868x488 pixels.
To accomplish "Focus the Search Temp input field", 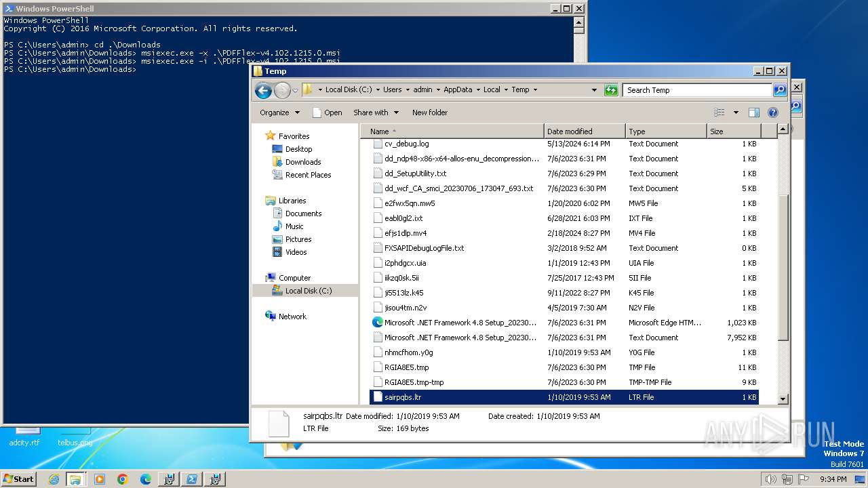I will tap(698, 90).
